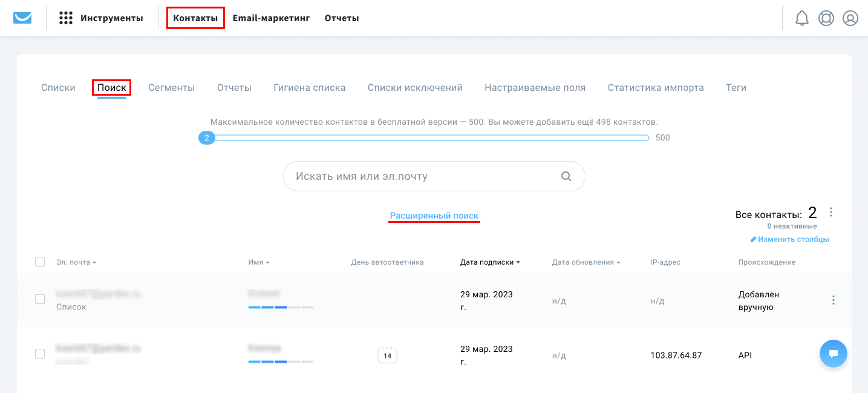Screen dimensions: 868x393
Task: Open the three-dot menu on the first contact
Action: 833,299
